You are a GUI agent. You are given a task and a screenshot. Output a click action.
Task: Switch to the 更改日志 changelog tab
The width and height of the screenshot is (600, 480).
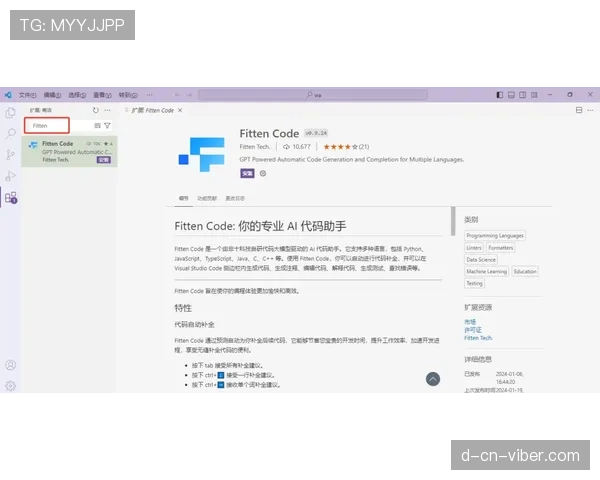coord(235,198)
